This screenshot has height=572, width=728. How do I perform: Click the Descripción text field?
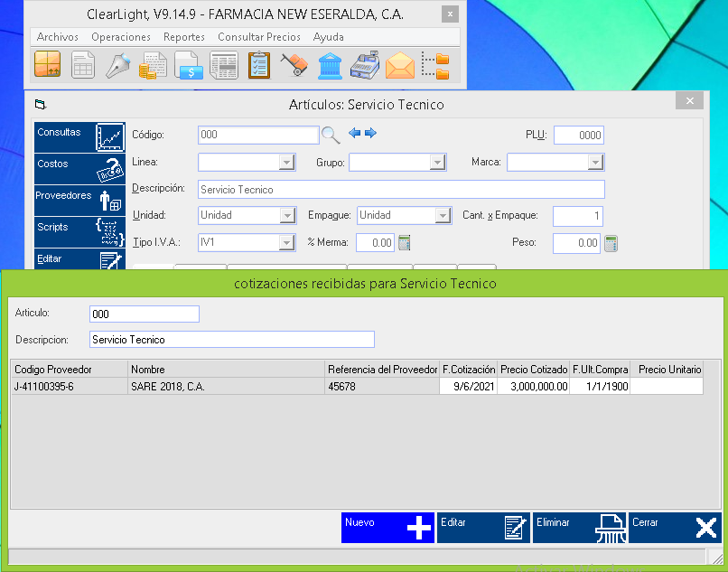pyautogui.click(x=400, y=190)
